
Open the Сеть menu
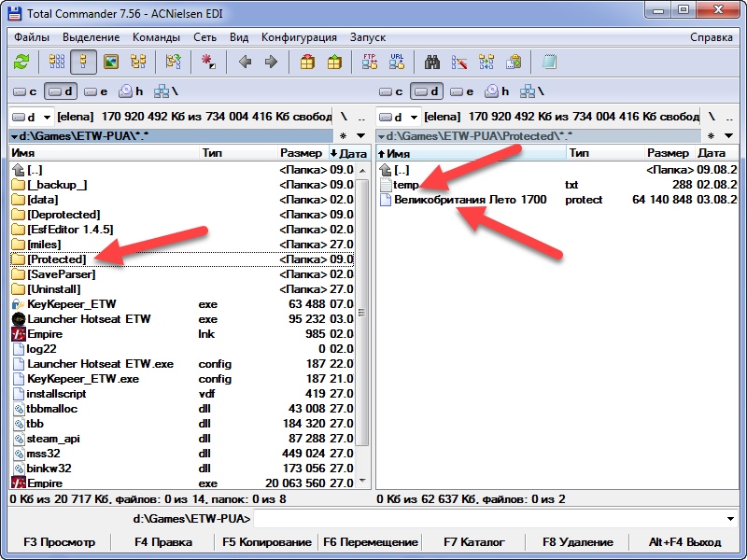pyautogui.click(x=204, y=37)
